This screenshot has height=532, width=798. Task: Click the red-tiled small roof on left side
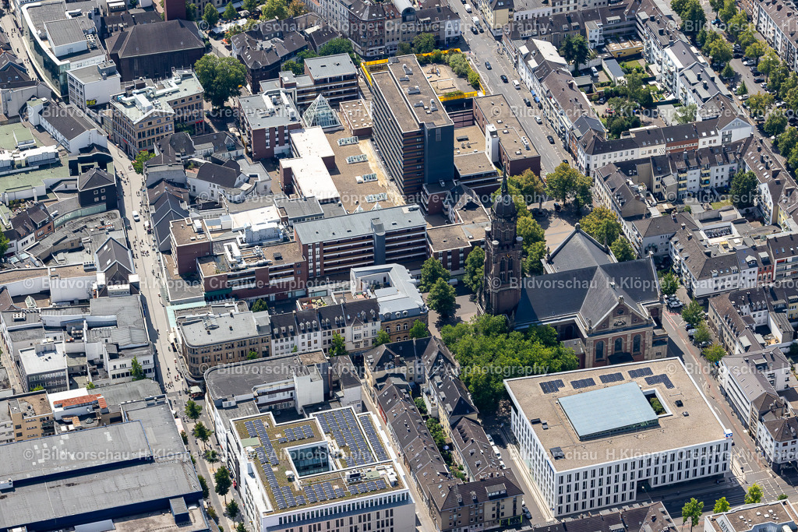click(80, 402)
